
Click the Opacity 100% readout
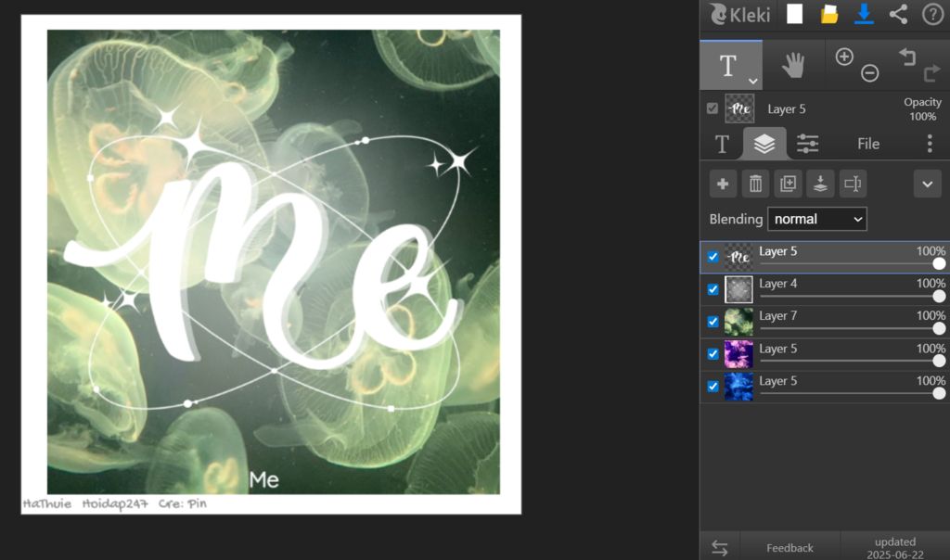tap(922, 109)
